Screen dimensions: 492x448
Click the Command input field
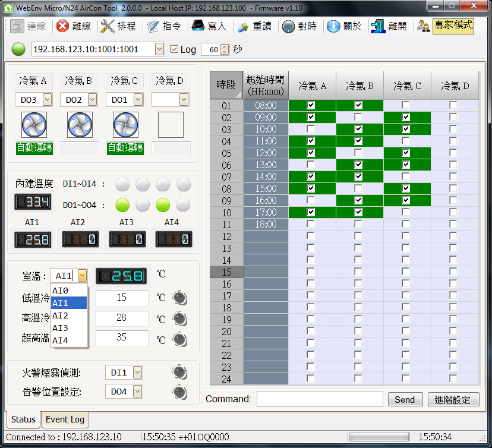320,399
